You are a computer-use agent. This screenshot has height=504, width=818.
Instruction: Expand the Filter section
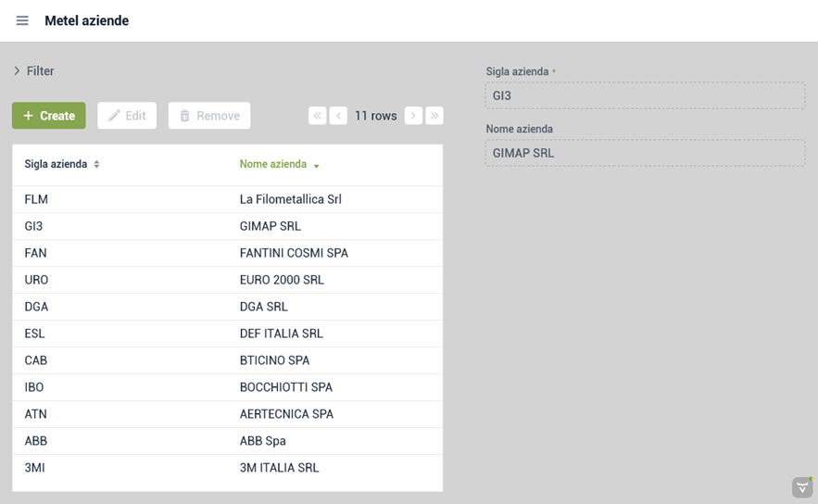pos(33,71)
